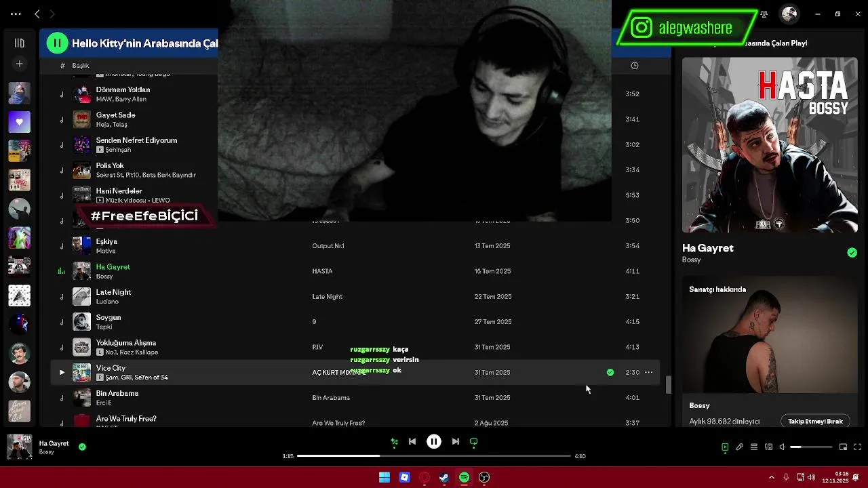
Task: Select the Dönmem Yoldan track
Action: (x=123, y=89)
